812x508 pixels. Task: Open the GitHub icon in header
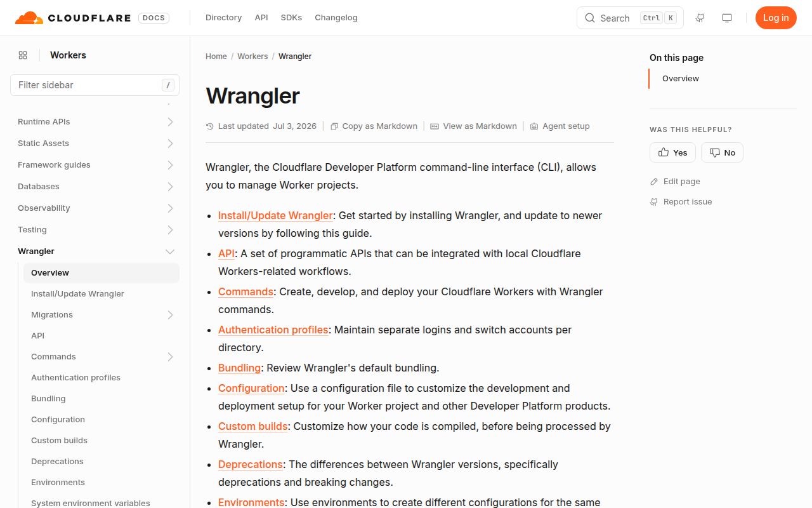[700, 18]
